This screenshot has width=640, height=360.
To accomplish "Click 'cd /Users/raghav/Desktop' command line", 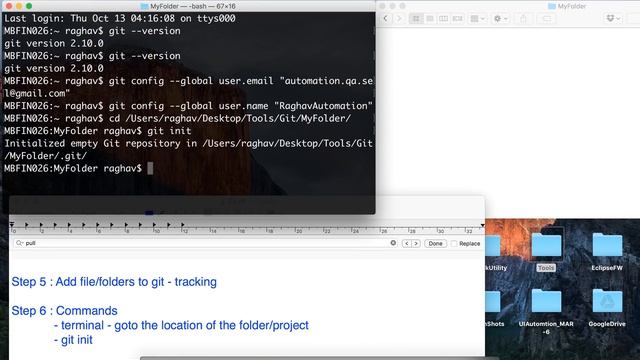I will pyautogui.click(x=178, y=118).
